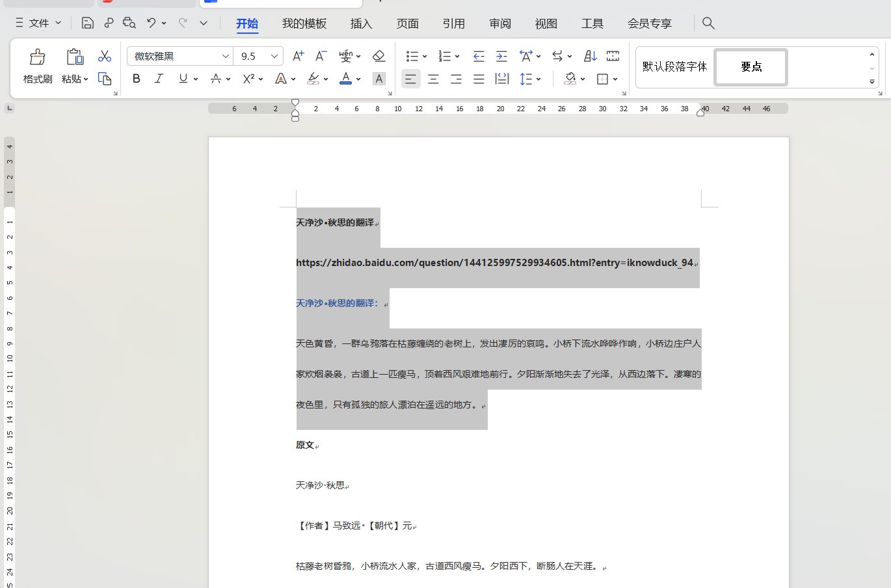Toggle Align left
The height and width of the screenshot is (588, 891).
(x=410, y=79)
